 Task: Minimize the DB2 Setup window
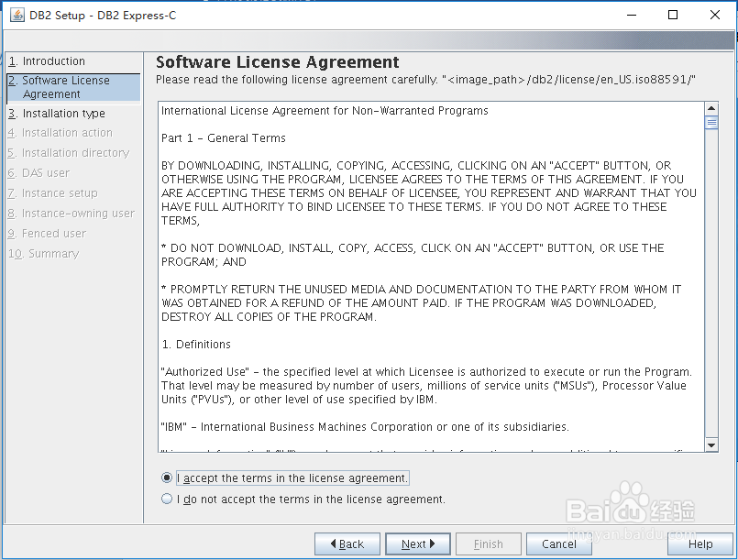point(632,15)
